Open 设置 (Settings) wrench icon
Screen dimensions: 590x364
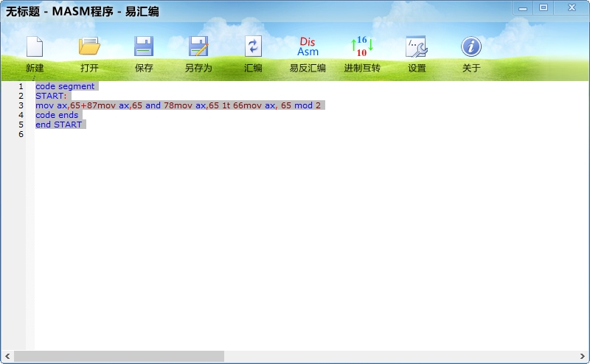click(x=417, y=46)
